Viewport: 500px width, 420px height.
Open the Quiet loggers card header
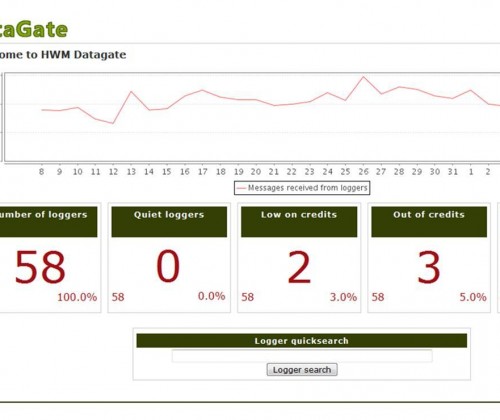[169, 222]
